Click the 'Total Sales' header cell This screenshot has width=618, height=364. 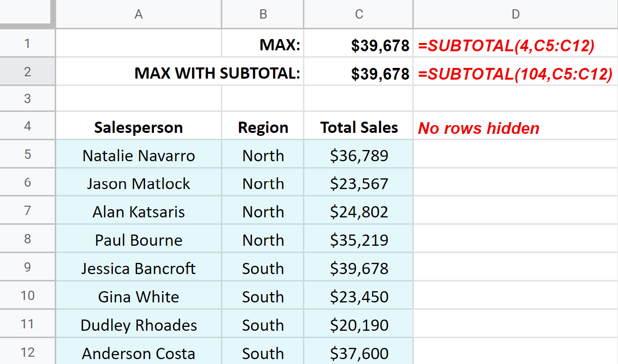pyautogui.click(x=359, y=126)
